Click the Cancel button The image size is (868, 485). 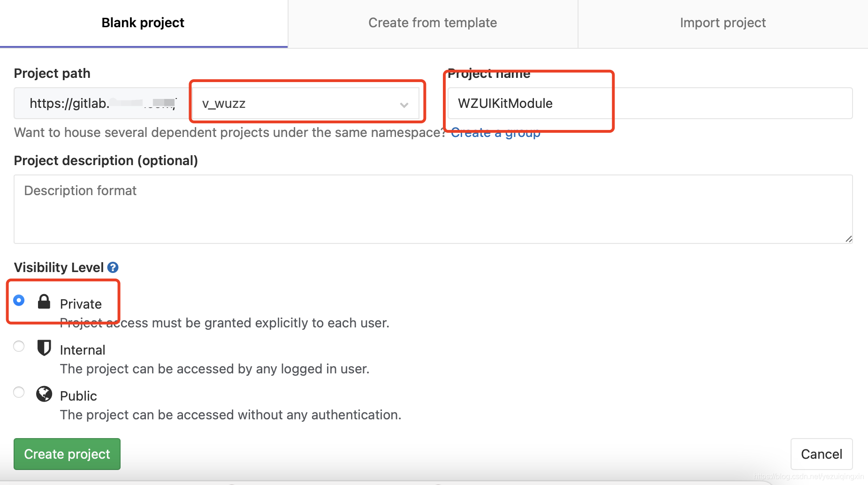coord(822,454)
